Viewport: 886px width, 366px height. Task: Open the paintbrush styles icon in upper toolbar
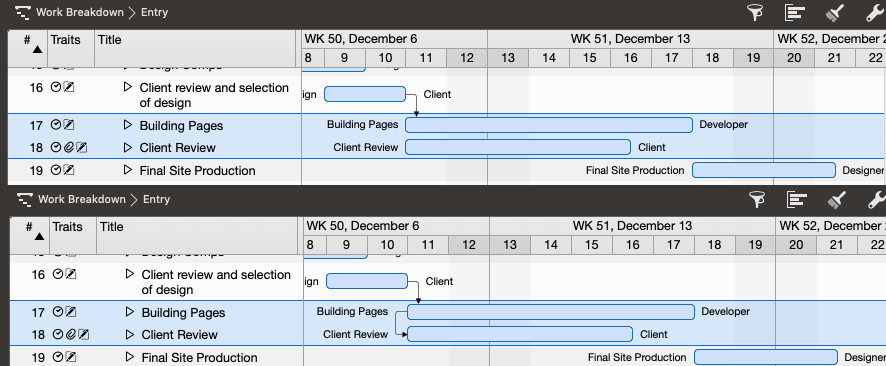pos(835,12)
